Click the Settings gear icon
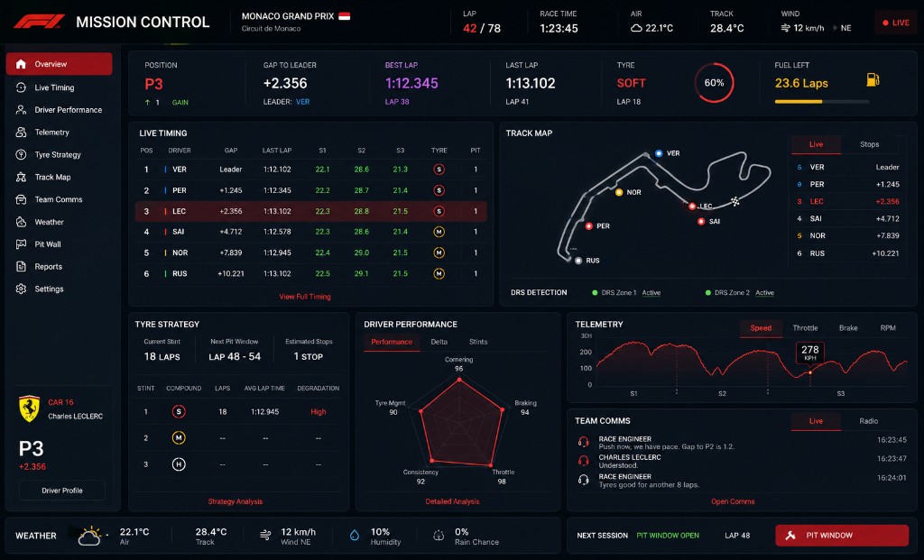 [22, 289]
